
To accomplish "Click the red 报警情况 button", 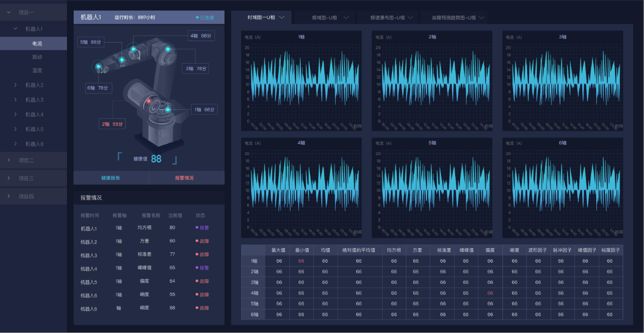I will 184,178.
